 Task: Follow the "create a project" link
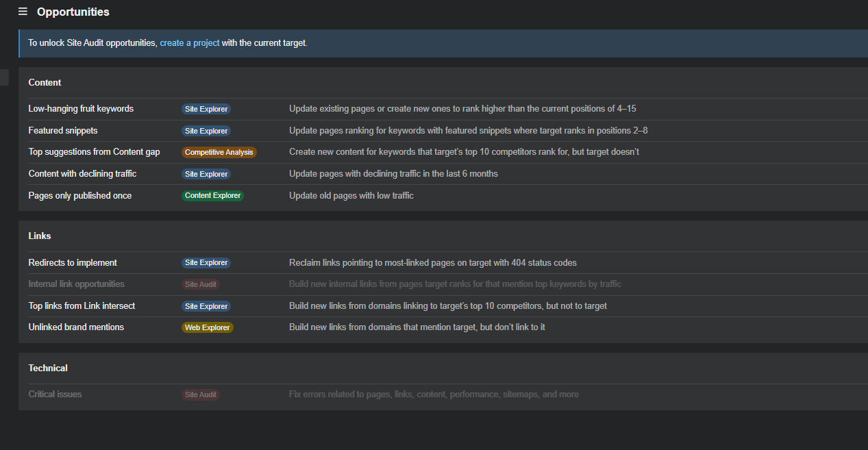pyautogui.click(x=190, y=43)
